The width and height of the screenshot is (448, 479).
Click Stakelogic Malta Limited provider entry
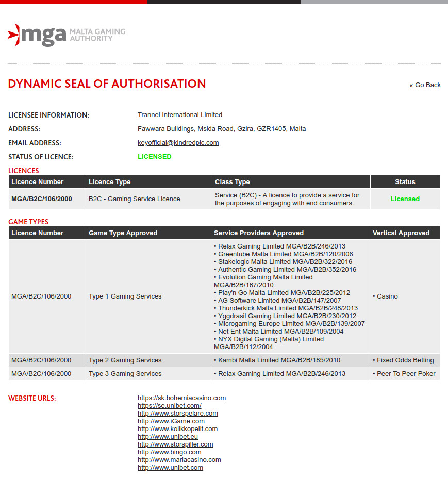coord(283,262)
